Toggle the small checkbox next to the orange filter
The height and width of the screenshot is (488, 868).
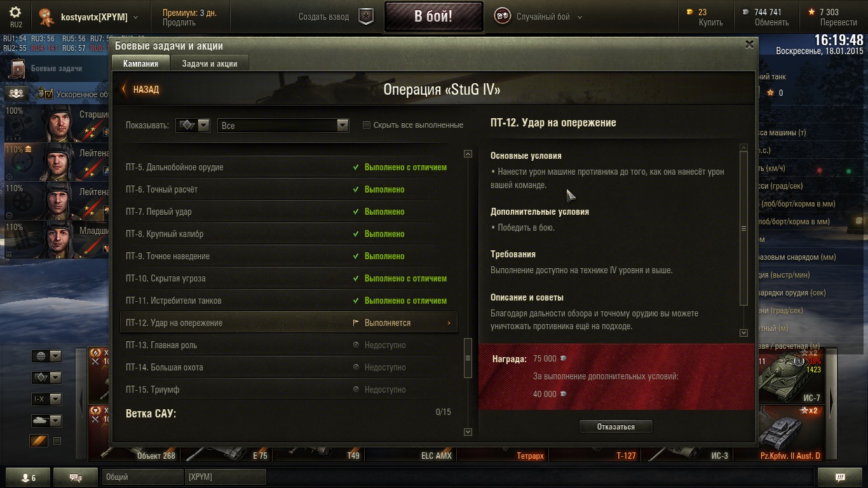point(57,440)
